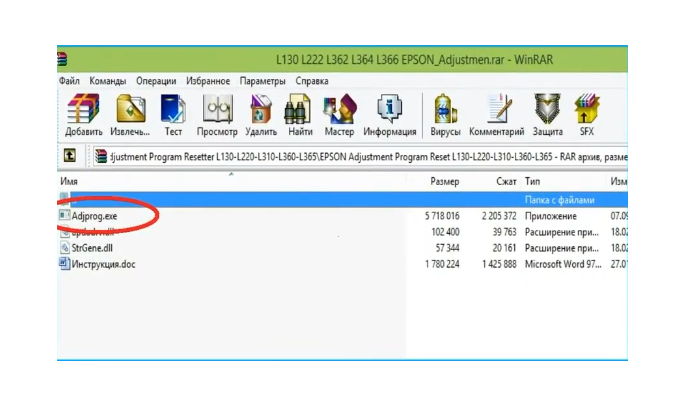Sort by the Изм column header
The height and width of the screenshot is (400, 700).
pos(619,181)
